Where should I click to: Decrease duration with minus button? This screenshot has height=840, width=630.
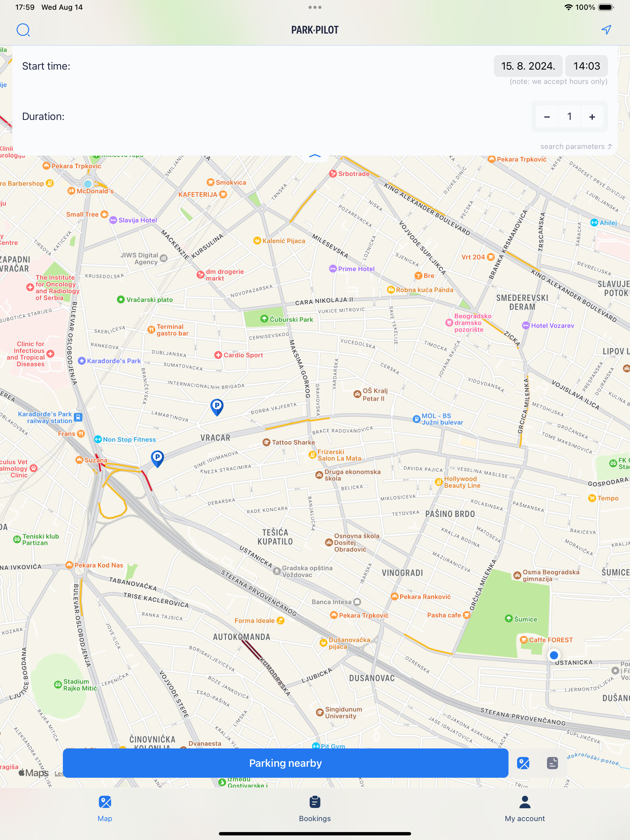pos(547,117)
